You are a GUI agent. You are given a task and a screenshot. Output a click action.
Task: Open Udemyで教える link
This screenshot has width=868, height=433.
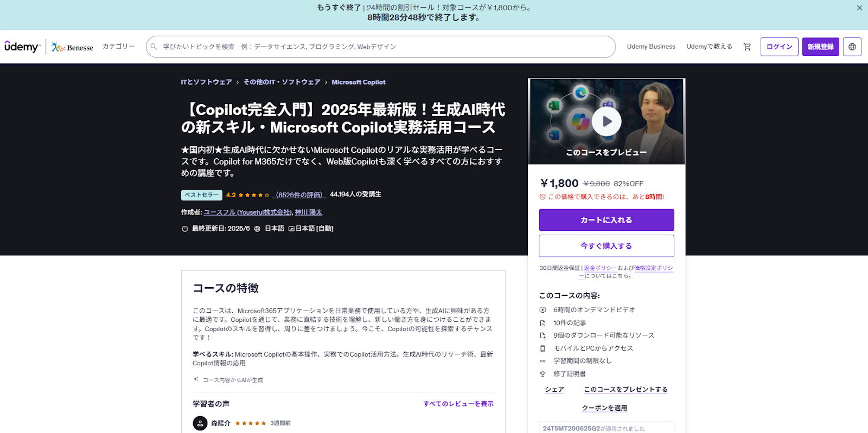coord(709,47)
